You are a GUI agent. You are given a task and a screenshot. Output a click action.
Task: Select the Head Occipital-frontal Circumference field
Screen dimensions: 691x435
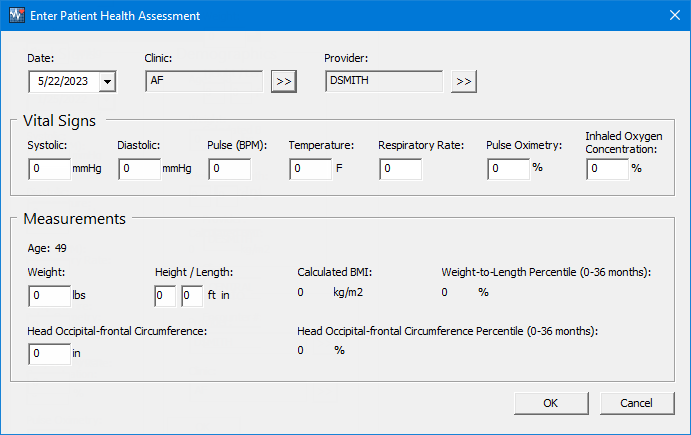49,354
